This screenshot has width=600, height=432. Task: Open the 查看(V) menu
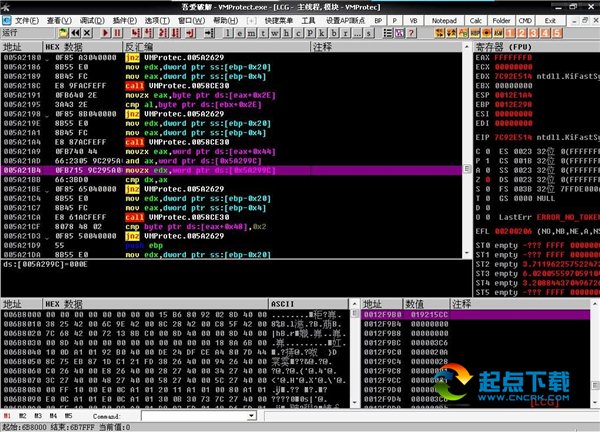click(x=59, y=20)
